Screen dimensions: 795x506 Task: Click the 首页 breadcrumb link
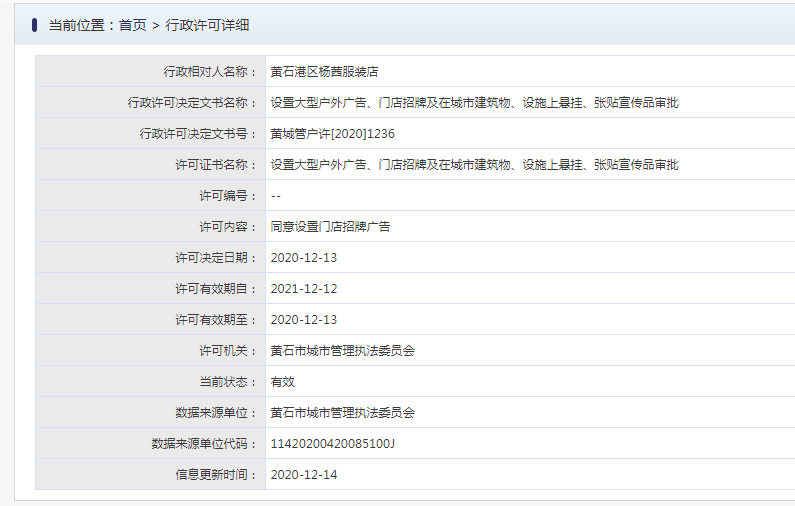coord(132,25)
